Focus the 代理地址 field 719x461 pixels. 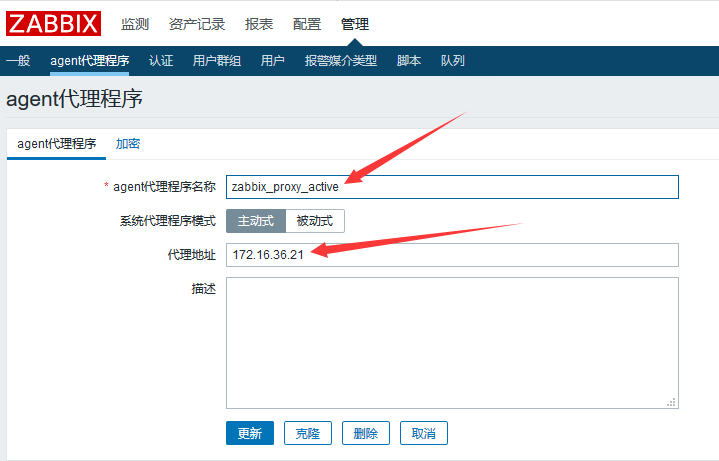coord(452,255)
